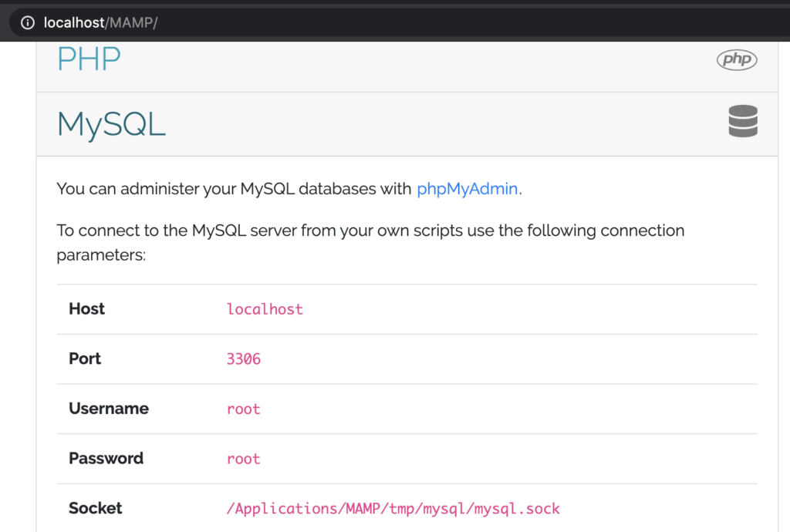Click the localhost/MAMP/ address bar URL
This screenshot has height=532, width=790.
pos(101,22)
